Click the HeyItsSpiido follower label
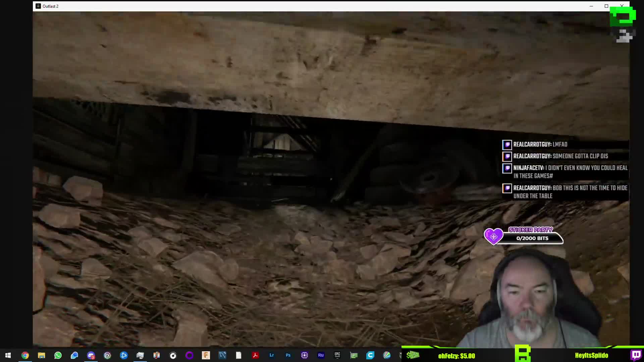Image resolution: width=644 pixels, height=362 pixels. tap(591, 356)
